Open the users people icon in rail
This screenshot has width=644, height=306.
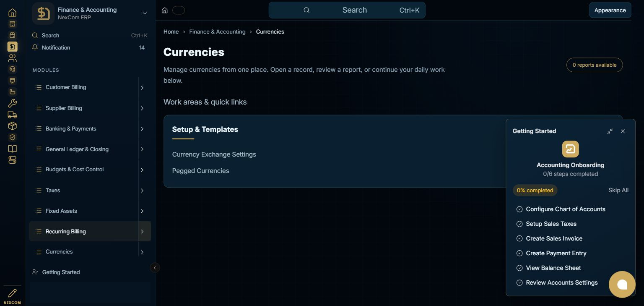point(13,58)
